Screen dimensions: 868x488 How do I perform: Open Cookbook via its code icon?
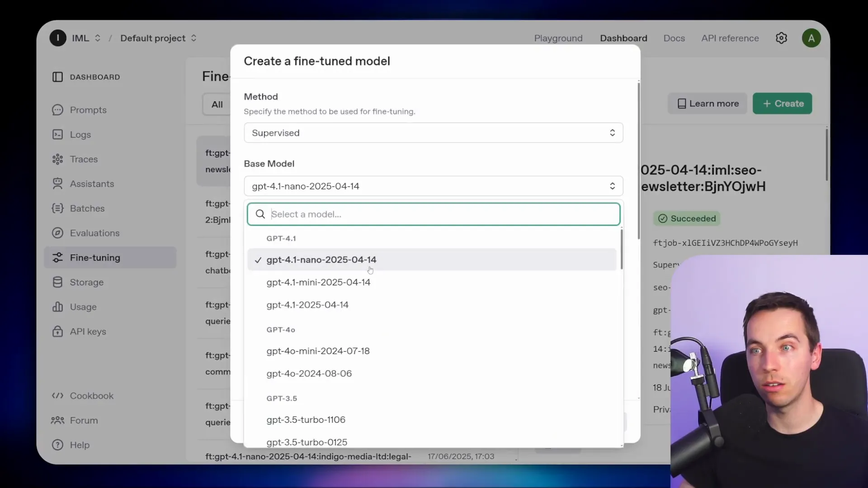pyautogui.click(x=57, y=396)
